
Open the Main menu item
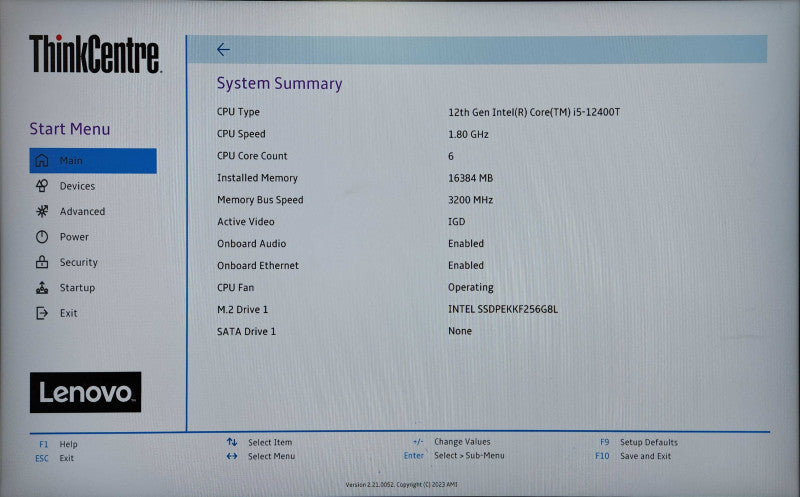click(93, 161)
